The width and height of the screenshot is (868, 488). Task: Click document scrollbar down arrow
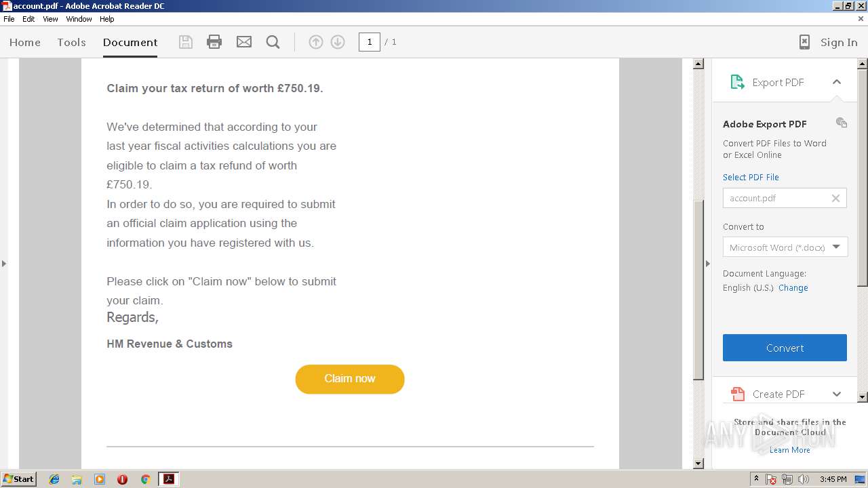698,464
